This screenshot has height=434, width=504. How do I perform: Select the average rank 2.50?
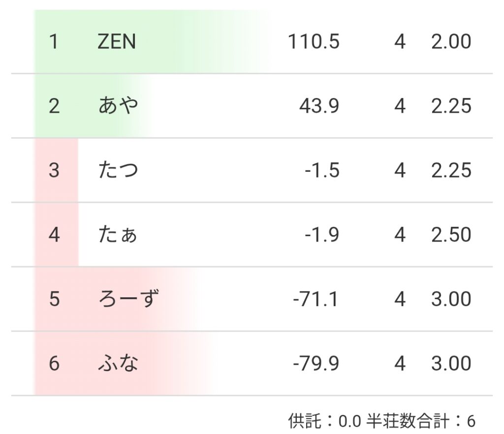pyautogui.click(x=451, y=235)
